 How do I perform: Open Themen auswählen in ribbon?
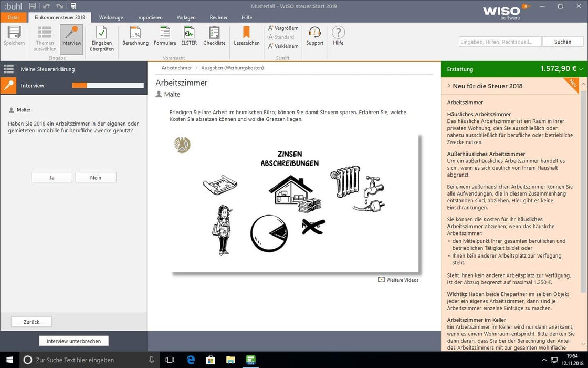point(45,34)
